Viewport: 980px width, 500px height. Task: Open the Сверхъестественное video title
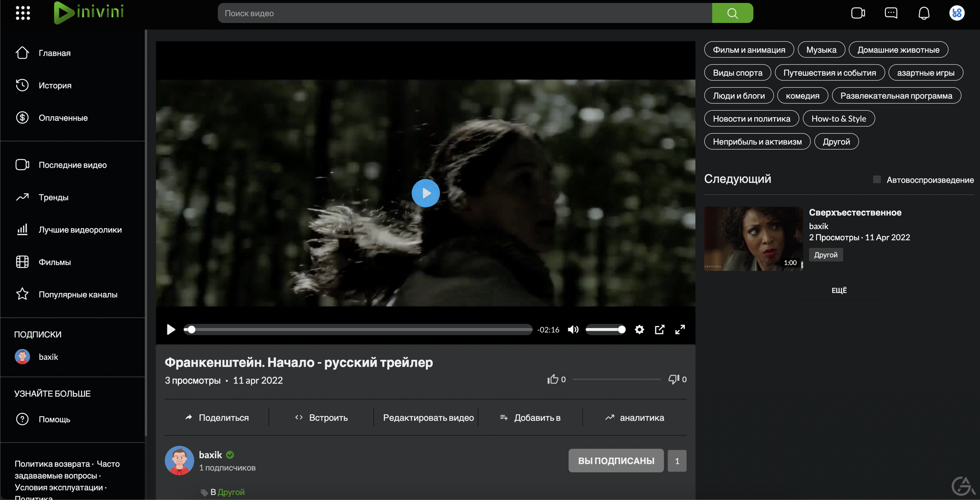pyautogui.click(x=855, y=212)
